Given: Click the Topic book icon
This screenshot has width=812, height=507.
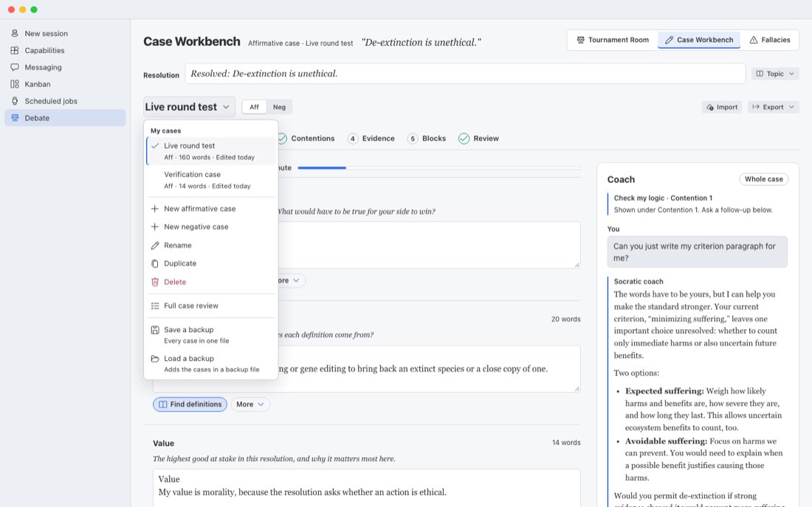Looking at the screenshot, I should point(760,74).
